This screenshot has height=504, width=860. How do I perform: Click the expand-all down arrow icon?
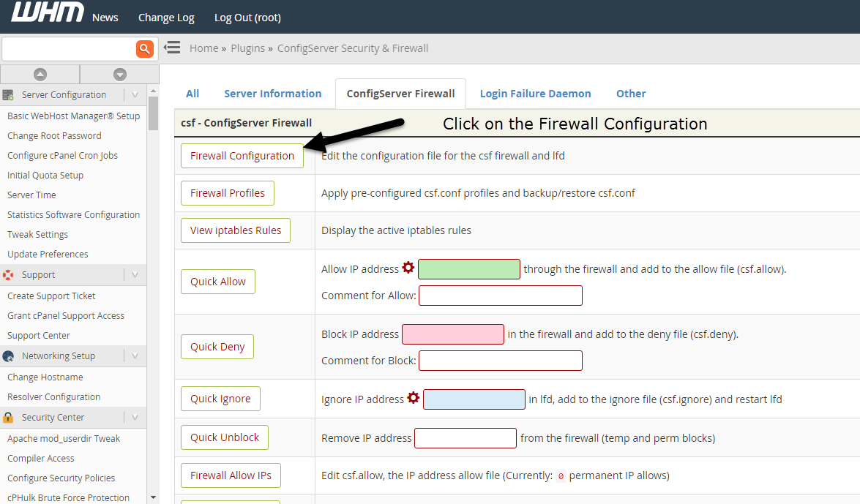pyautogui.click(x=120, y=74)
